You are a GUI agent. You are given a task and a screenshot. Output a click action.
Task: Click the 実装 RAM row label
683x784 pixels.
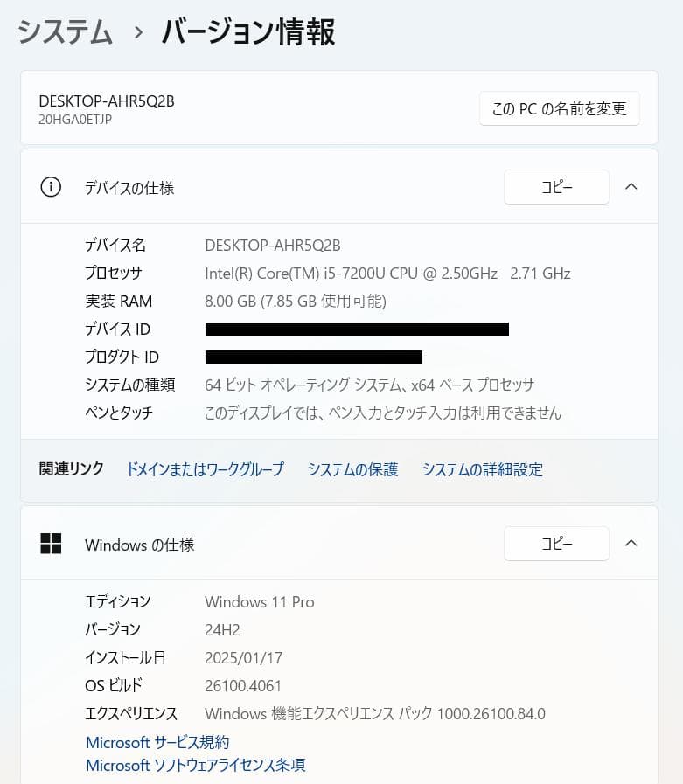point(119,301)
